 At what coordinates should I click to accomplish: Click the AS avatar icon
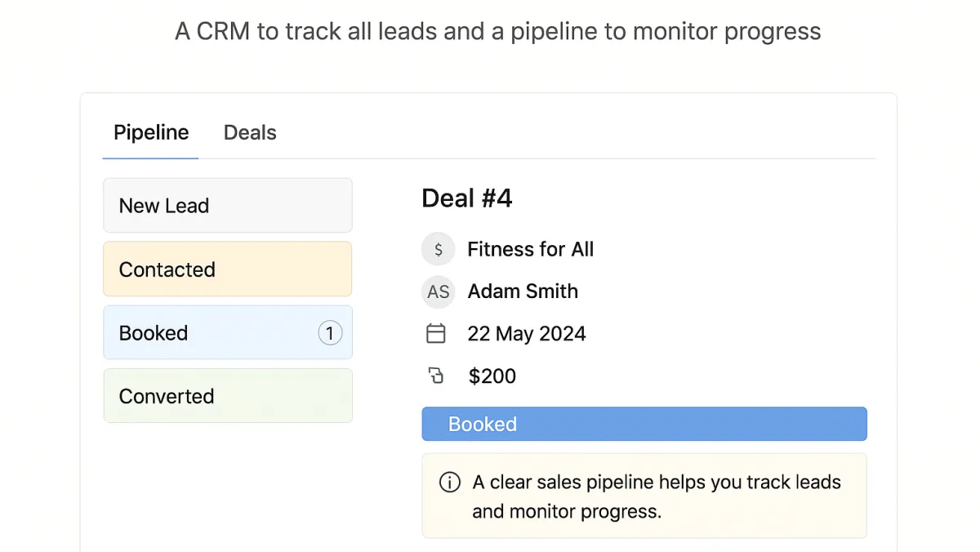439,292
